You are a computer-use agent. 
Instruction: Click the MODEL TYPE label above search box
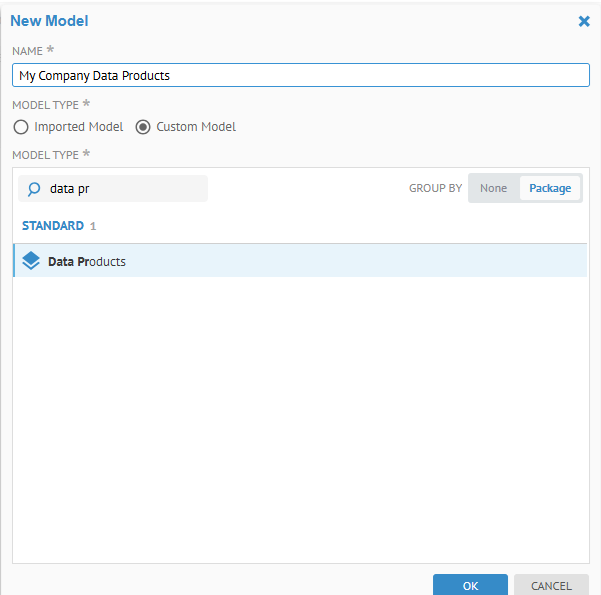click(x=45, y=154)
